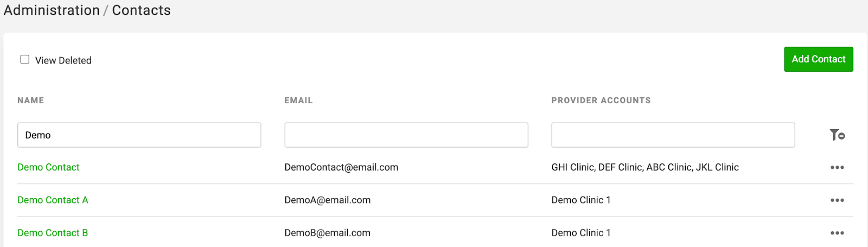Focus the Name filter field containing Demo
This screenshot has height=247, width=868.
click(x=139, y=135)
